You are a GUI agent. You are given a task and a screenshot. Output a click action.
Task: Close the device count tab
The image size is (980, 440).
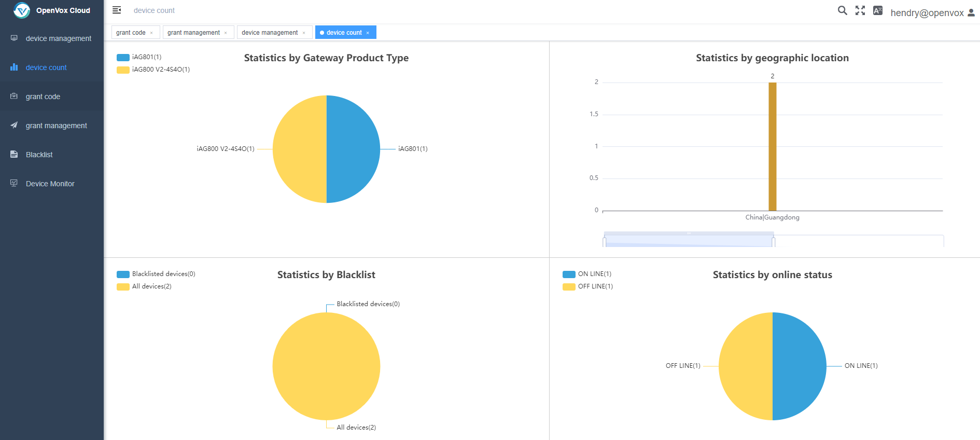368,33
